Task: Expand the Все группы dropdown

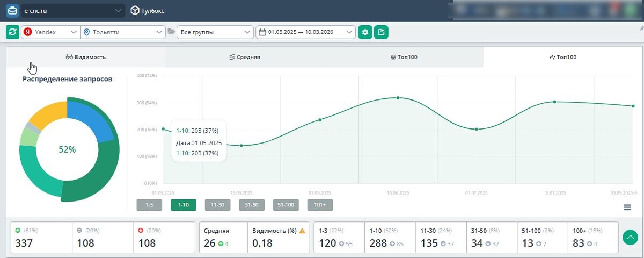Action: pyautogui.click(x=215, y=32)
